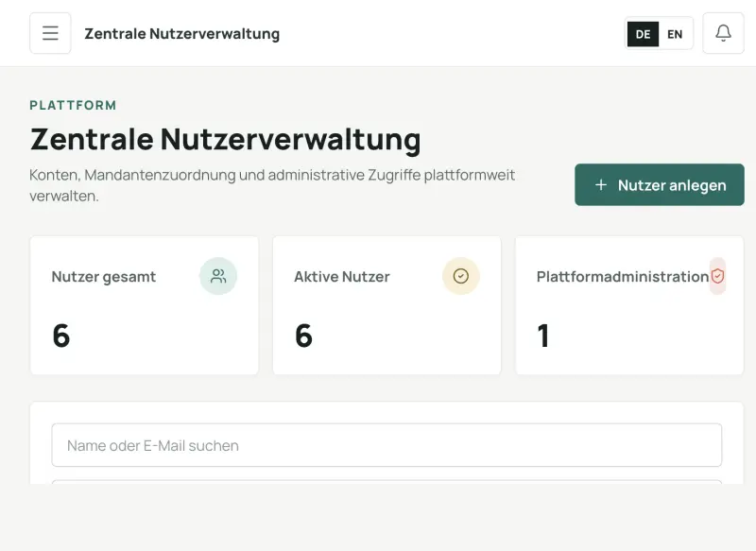Click the red shield icon on Plattformadministration
The height and width of the screenshot is (551, 756).
pos(717,276)
